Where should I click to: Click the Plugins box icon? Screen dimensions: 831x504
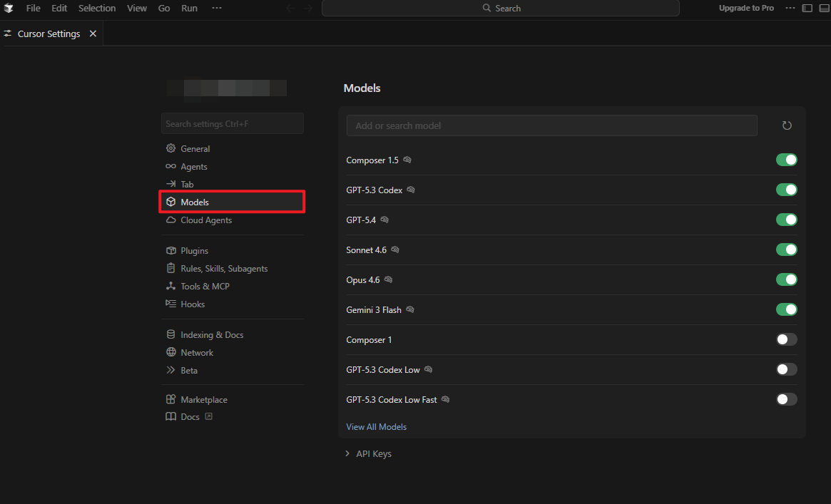(x=170, y=250)
